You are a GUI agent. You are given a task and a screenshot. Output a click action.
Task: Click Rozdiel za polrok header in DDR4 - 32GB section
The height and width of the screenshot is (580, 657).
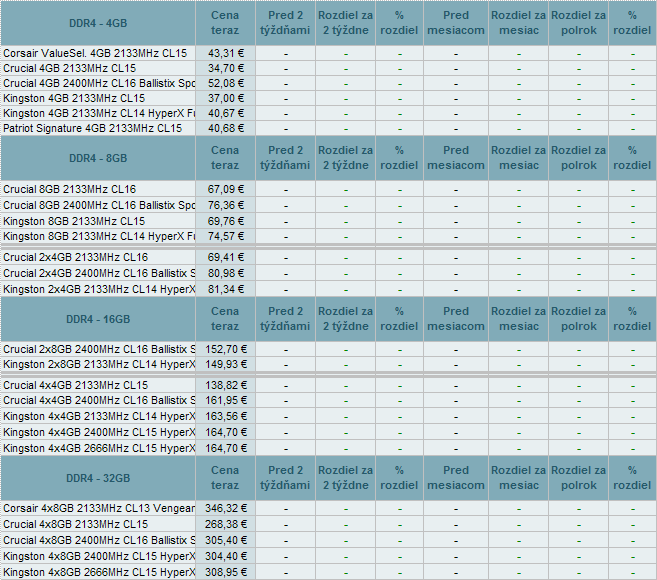578,478
